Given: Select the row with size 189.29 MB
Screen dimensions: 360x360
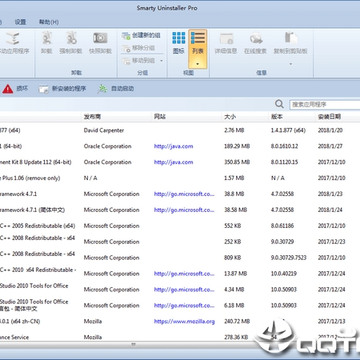Looking at the screenshot, I should click(180, 146).
